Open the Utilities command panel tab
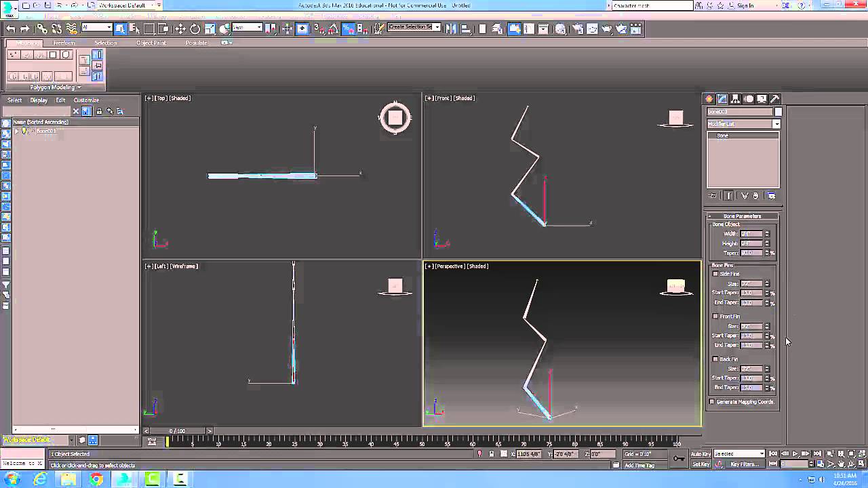Image resolution: width=868 pixels, height=488 pixels. (x=775, y=99)
